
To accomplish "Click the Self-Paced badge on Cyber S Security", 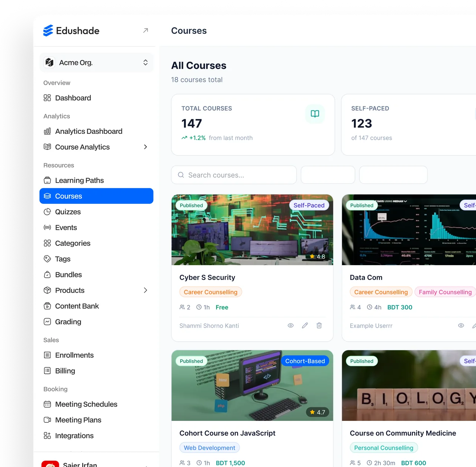I will [309, 205].
